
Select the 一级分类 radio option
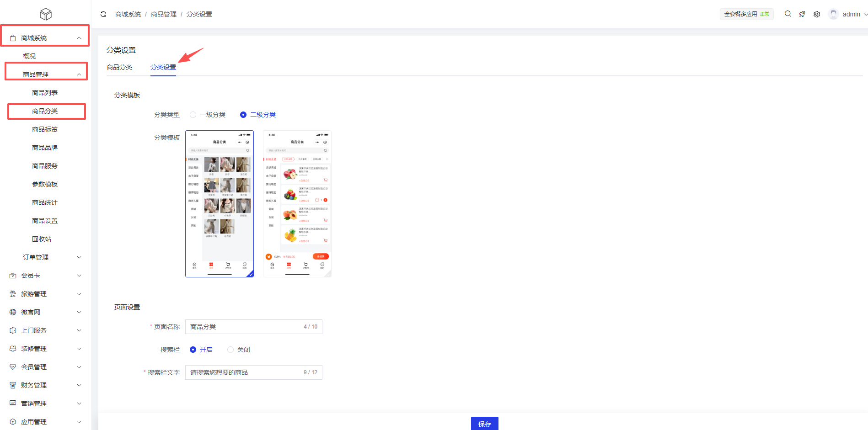pyautogui.click(x=193, y=115)
